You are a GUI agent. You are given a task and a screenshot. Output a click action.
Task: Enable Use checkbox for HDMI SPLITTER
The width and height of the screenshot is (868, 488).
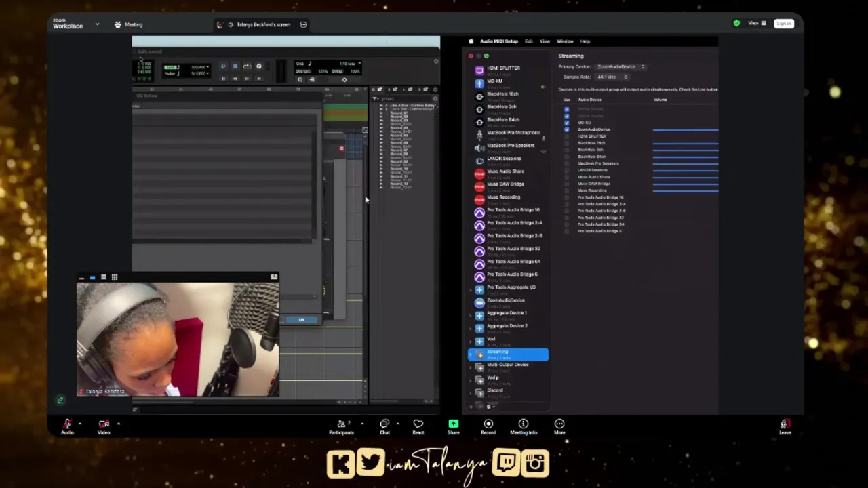(567, 136)
